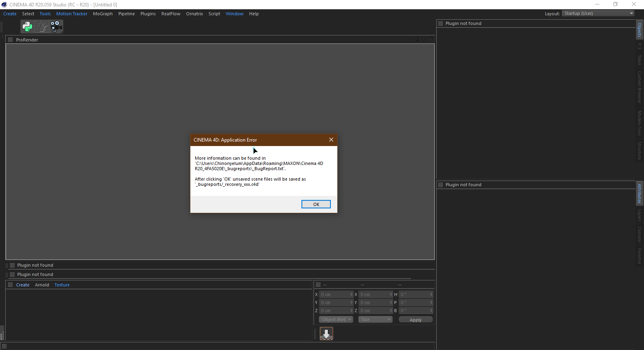Click stepper arrows on rotation H field
This screenshot has height=350, width=644.
431,294
